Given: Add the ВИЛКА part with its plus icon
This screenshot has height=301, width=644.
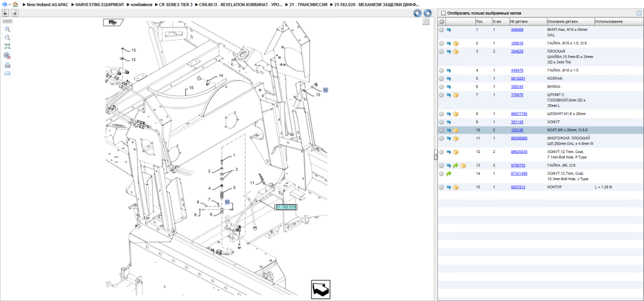Looking at the screenshot, I should 442,87.
